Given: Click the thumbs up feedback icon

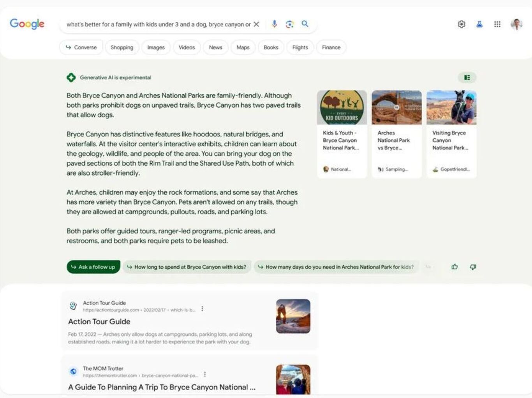Looking at the screenshot, I should (454, 267).
